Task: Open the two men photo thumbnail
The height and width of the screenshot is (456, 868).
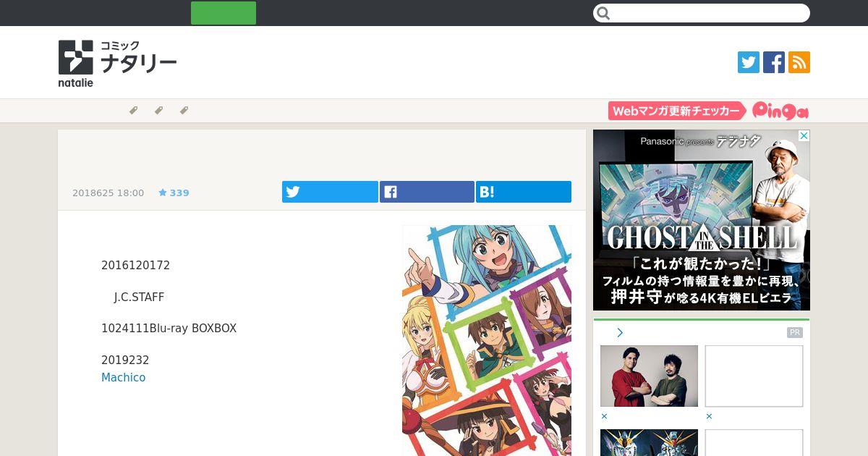Action: coord(649,376)
